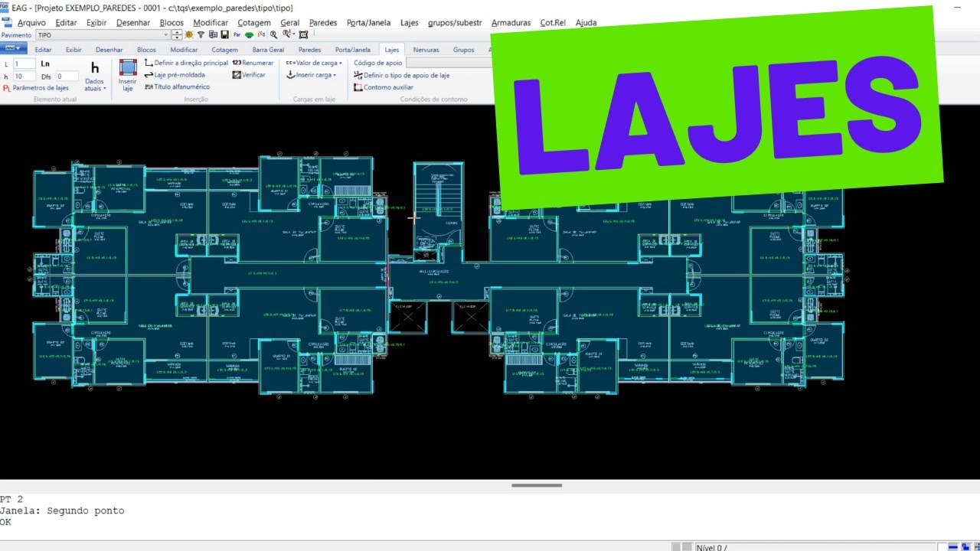Click the Dfs input field

(67, 77)
